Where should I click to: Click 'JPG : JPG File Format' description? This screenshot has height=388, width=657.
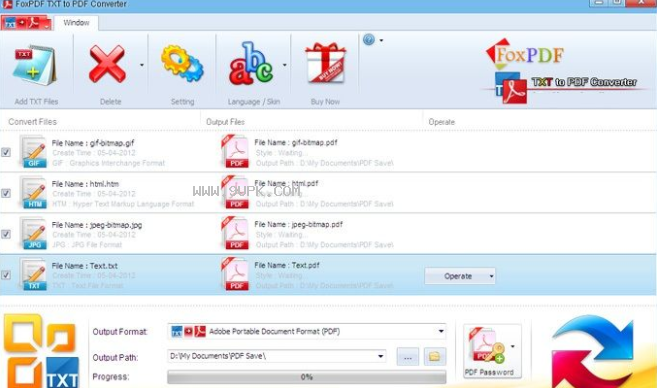tap(87, 245)
